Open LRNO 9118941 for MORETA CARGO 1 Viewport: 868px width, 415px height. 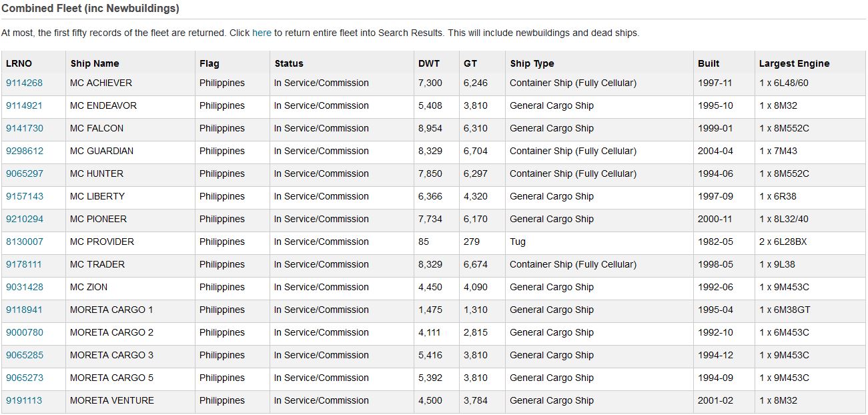pos(24,310)
